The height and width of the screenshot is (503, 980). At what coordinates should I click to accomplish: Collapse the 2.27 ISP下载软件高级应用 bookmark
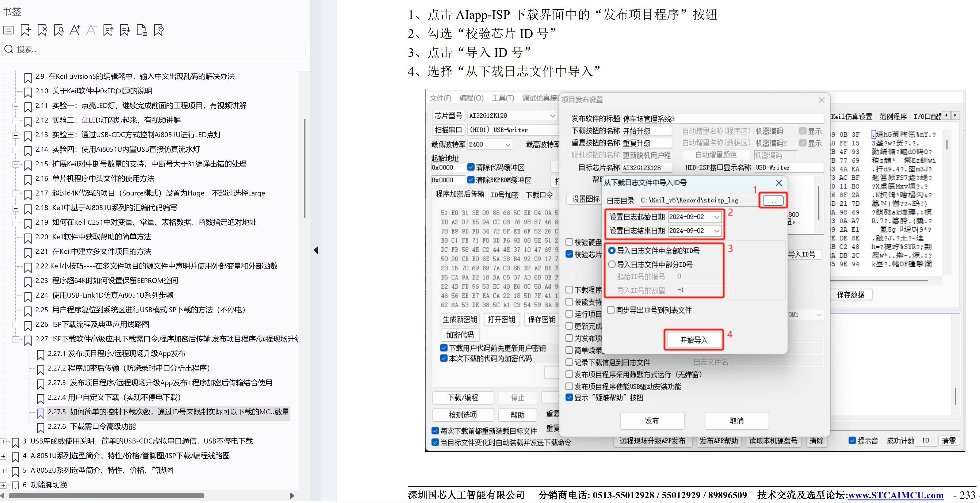coord(15,339)
